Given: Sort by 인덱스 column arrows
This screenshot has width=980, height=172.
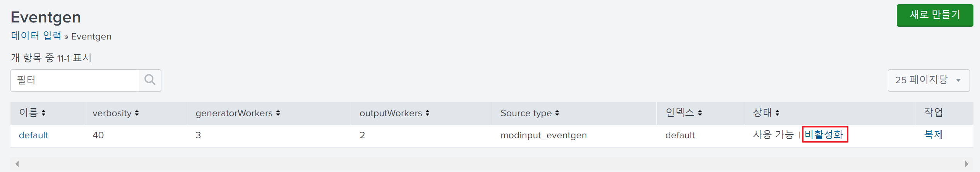Looking at the screenshot, I should click(700, 113).
